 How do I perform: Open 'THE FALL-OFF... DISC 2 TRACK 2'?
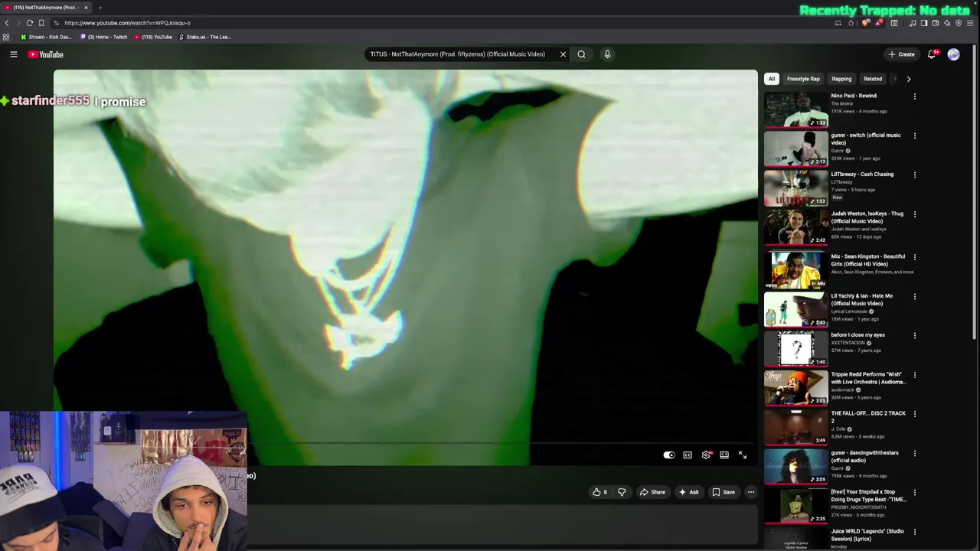click(868, 417)
